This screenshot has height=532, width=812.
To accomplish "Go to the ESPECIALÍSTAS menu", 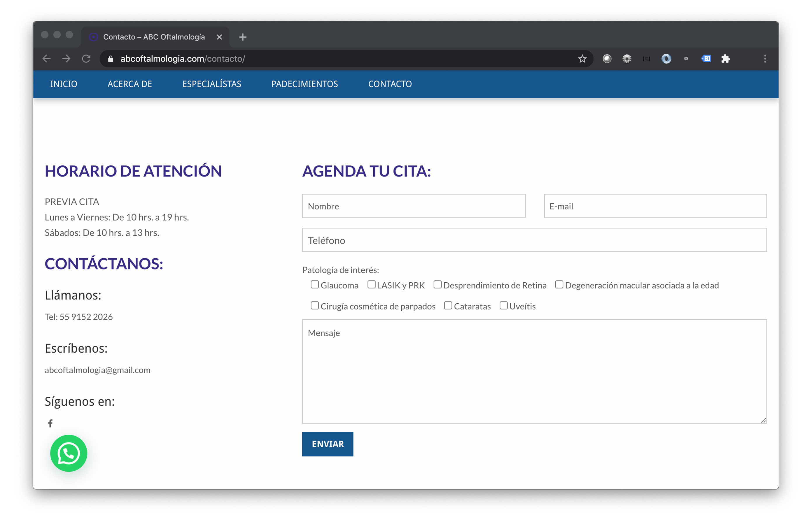I will click(x=211, y=84).
